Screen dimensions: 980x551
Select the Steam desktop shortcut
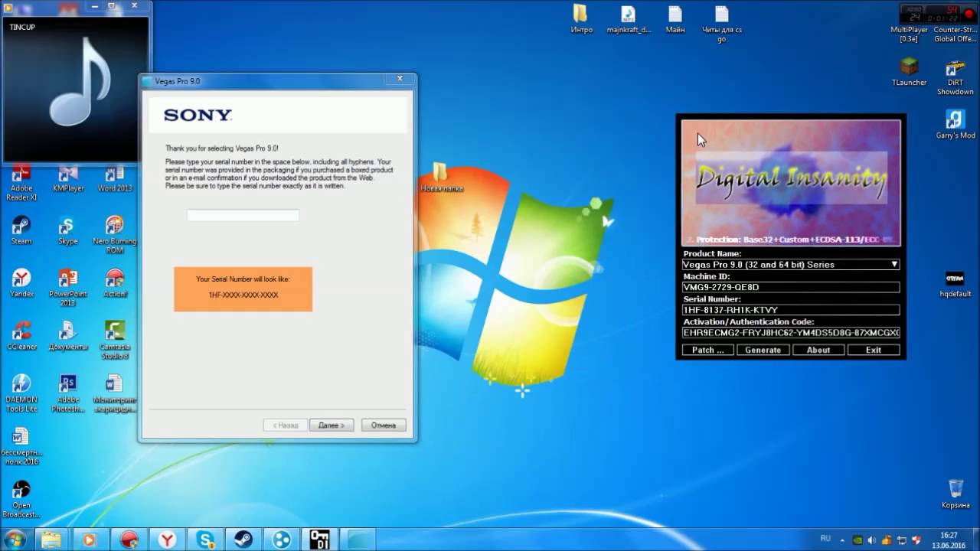(x=21, y=230)
